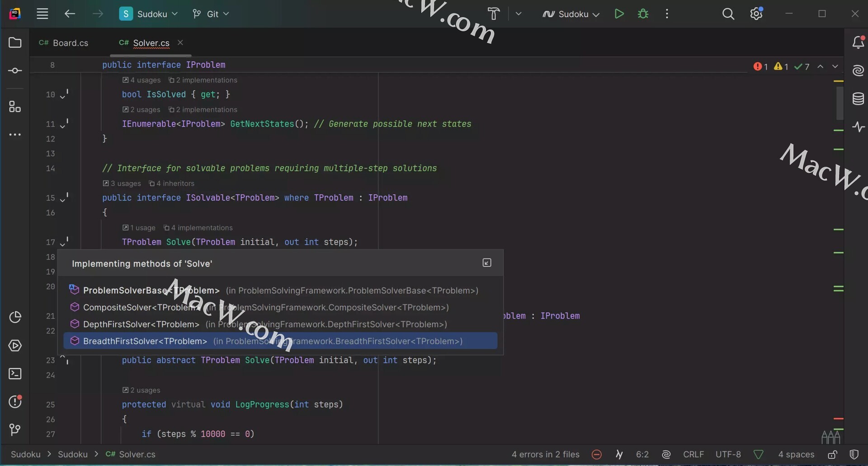
Task: Toggle the read-only lock in status bar
Action: click(x=832, y=454)
